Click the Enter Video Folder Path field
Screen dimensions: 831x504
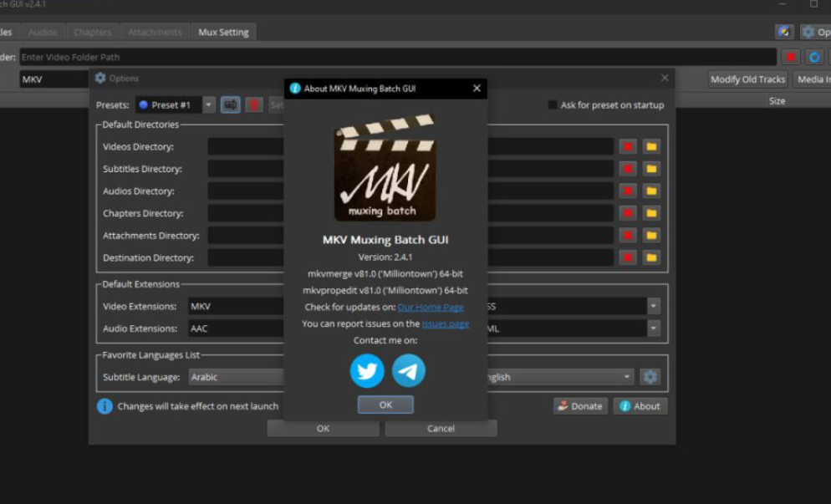(398, 57)
